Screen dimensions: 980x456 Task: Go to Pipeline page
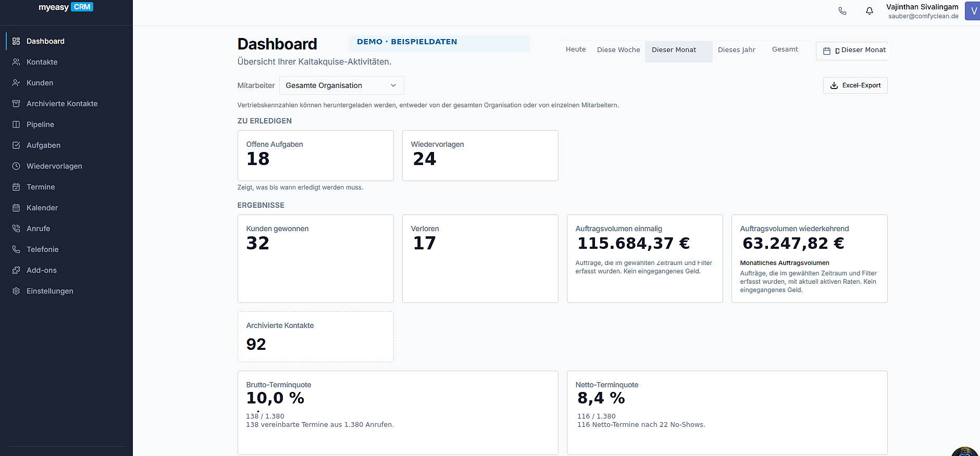point(66,124)
